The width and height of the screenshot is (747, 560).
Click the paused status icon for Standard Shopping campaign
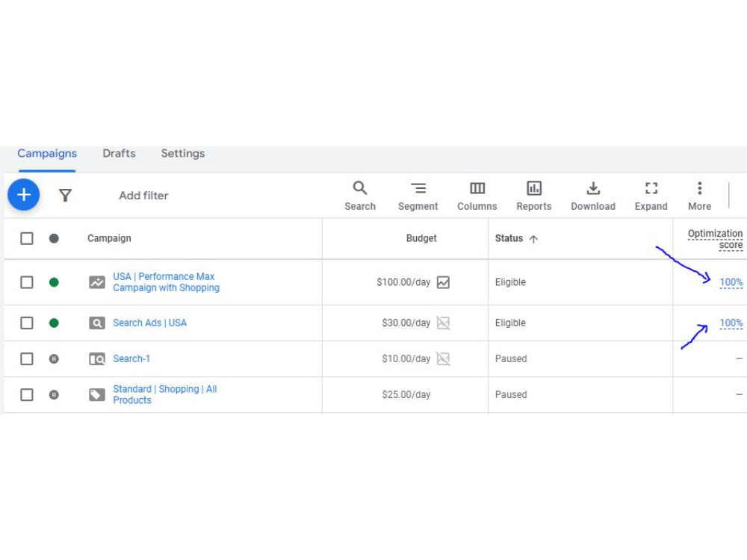(x=54, y=395)
